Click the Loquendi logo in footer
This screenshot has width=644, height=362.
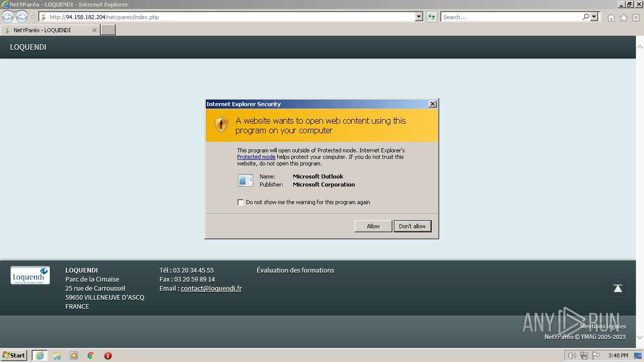(30, 276)
